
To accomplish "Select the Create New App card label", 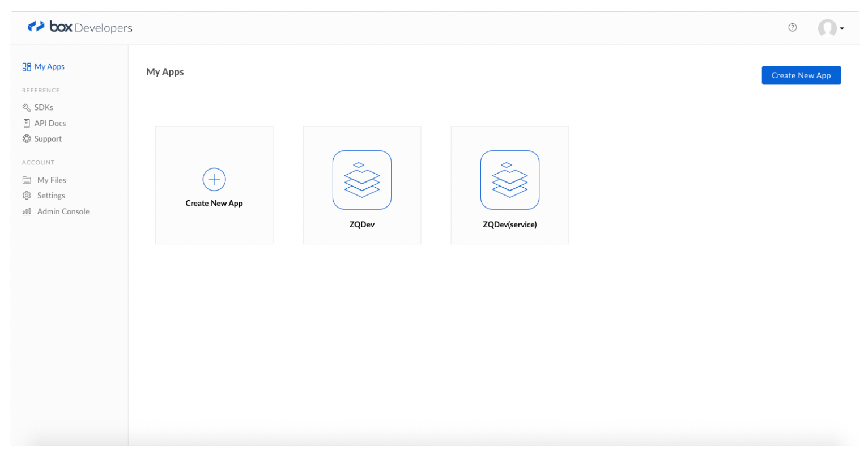I will [214, 204].
